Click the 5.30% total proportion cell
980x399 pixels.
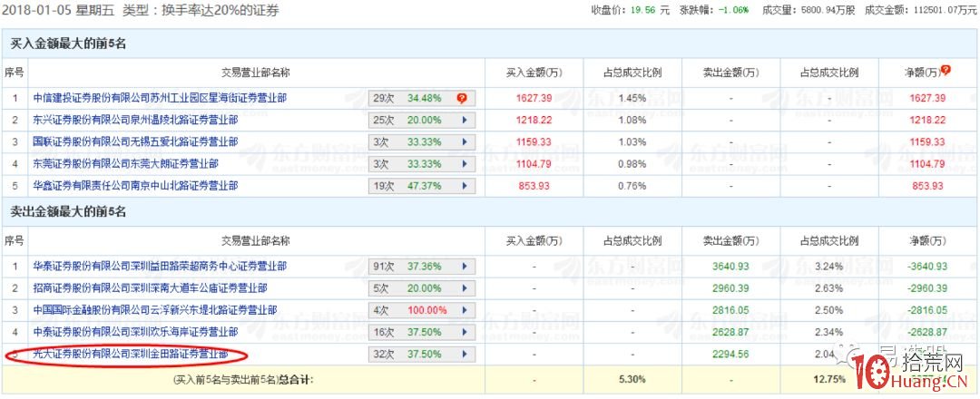click(632, 379)
